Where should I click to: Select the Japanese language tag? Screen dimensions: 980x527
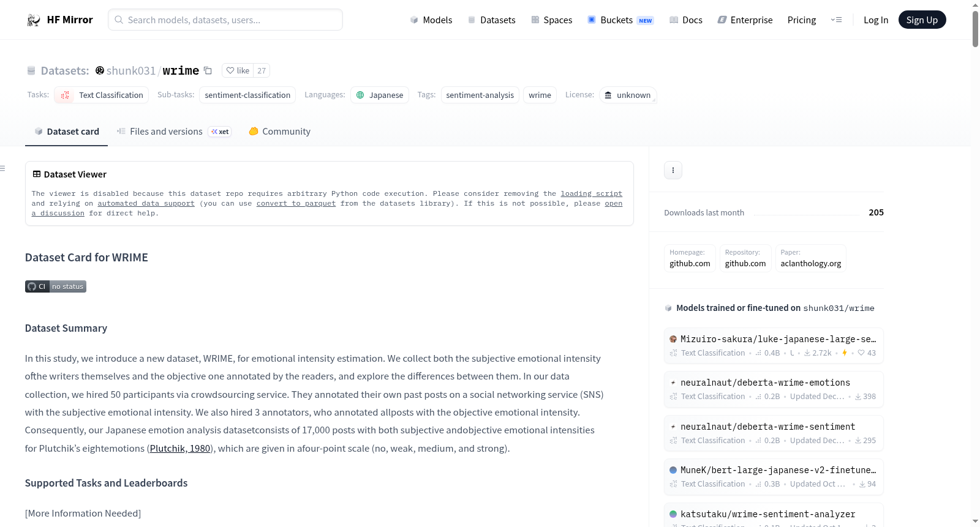click(380, 95)
